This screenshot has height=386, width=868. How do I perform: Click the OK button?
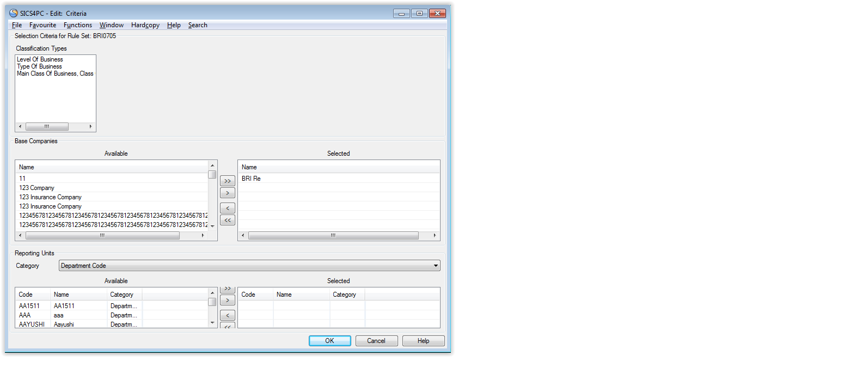(x=329, y=341)
